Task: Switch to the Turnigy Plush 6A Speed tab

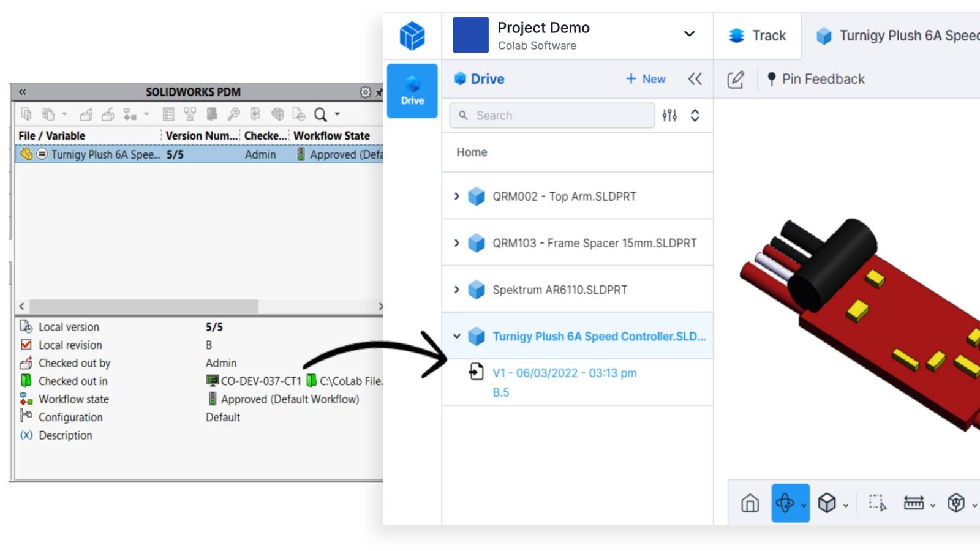Action: [x=898, y=36]
